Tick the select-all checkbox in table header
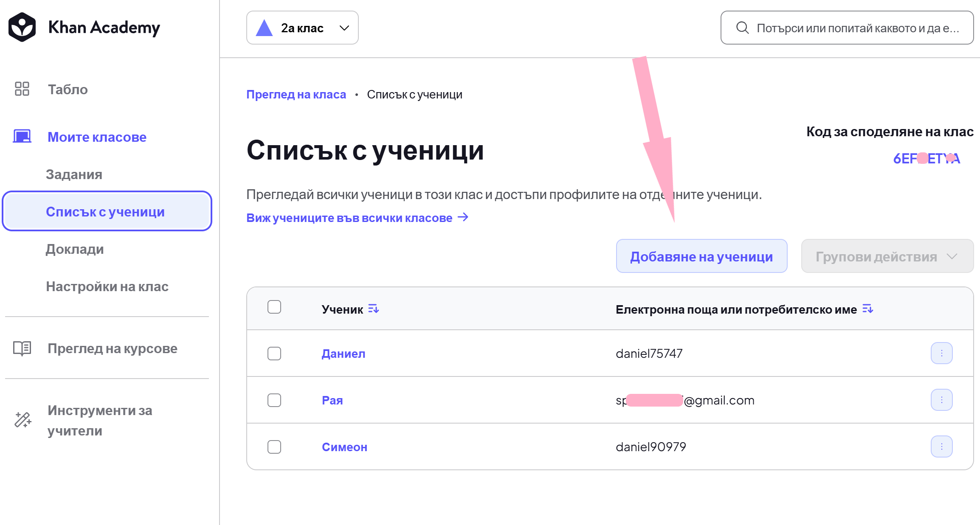 (274, 307)
